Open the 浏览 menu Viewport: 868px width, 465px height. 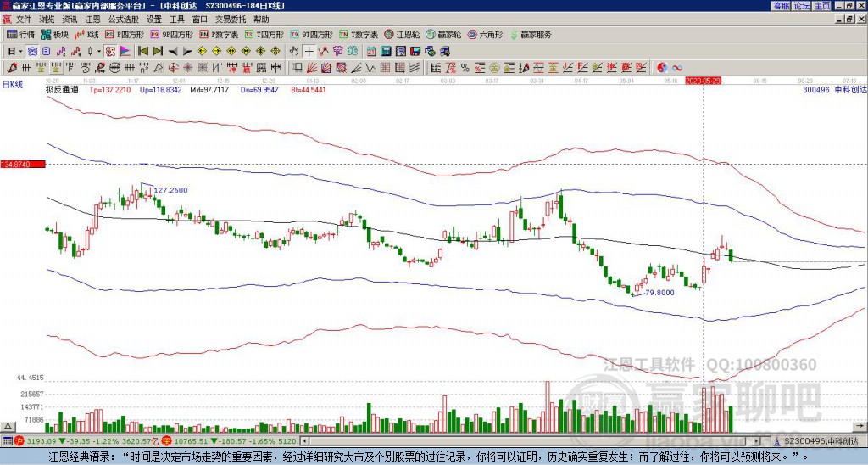[47, 20]
